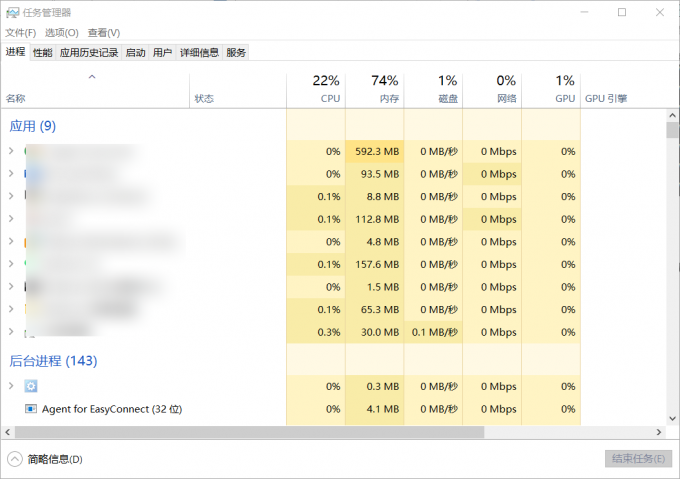Switch to the 性能 tab
680x479 pixels.
[42, 53]
